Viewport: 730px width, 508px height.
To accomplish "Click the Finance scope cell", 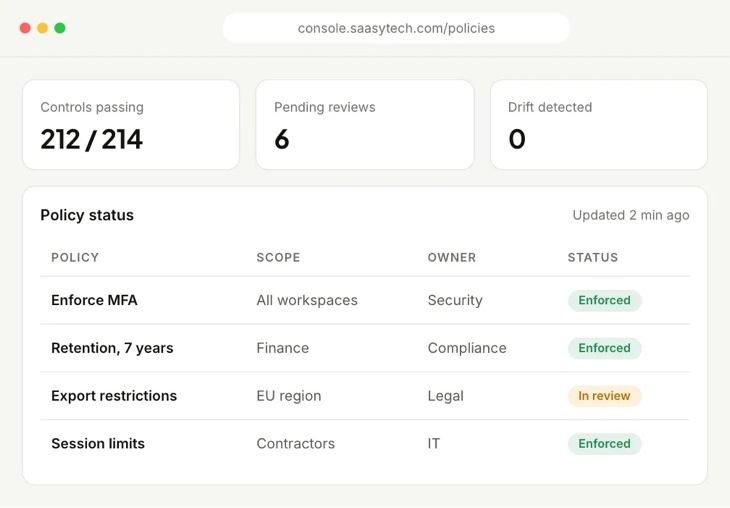I will coord(283,348).
